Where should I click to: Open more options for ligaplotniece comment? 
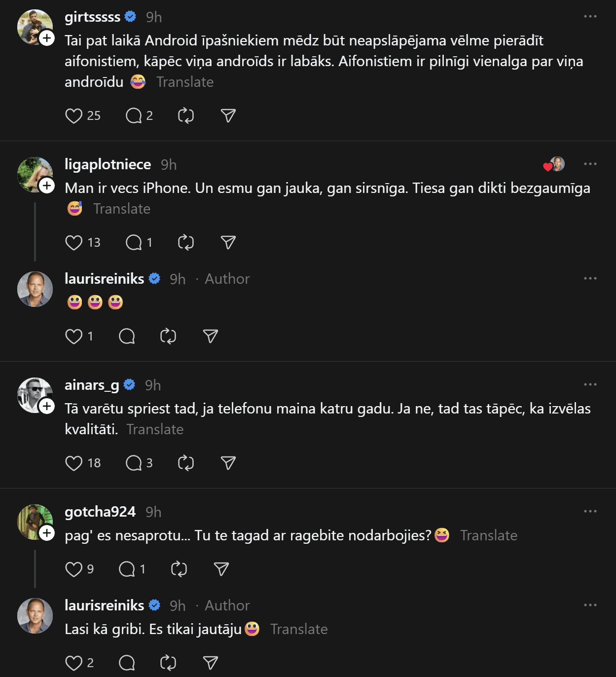tap(590, 164)
